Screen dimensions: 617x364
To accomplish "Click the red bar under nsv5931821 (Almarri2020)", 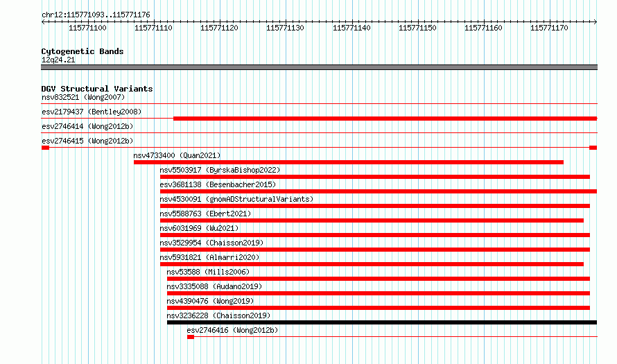I will (x=372, y=264).
